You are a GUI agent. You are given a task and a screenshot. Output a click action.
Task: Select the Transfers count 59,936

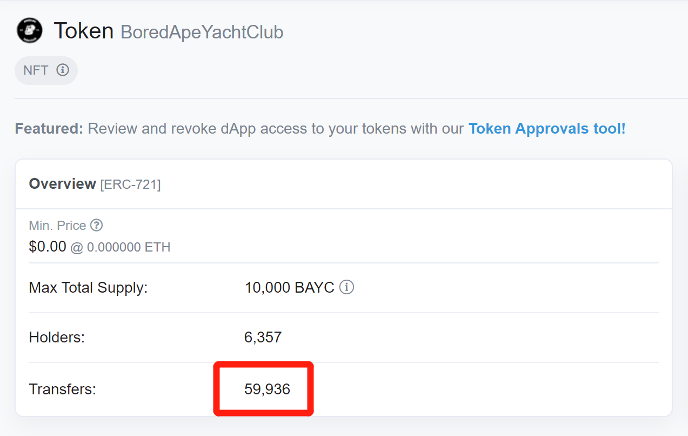[x=267, y=389]
